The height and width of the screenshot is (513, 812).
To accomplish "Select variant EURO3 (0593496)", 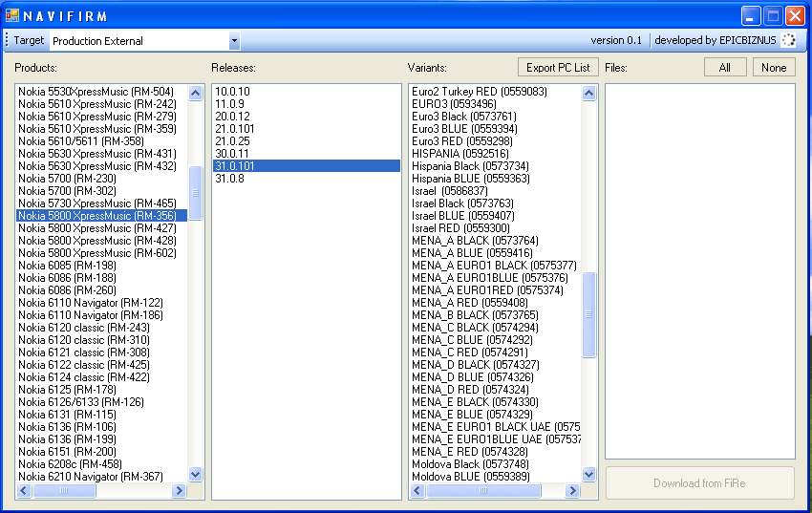I will 496,104.
